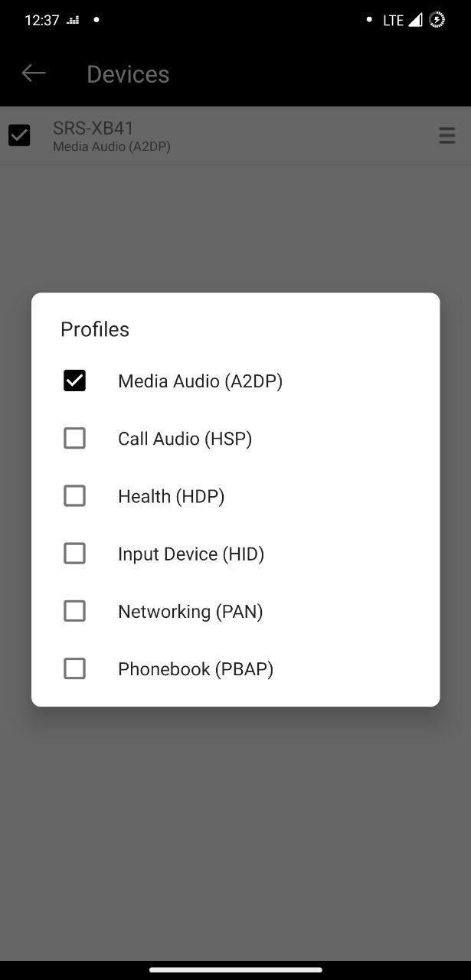Uncheck the Media Audio (A2DP) checkbox
This screenshot has height=980, width=471.
(74, 381)
